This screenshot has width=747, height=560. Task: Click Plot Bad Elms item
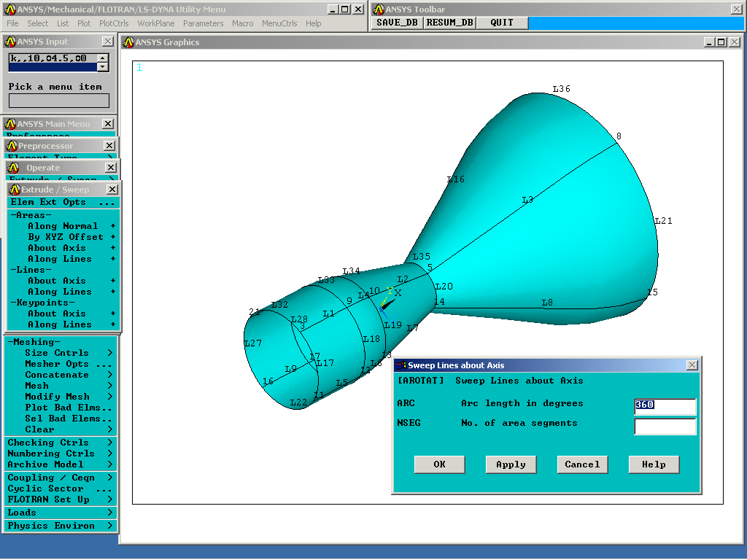(61, 408)
